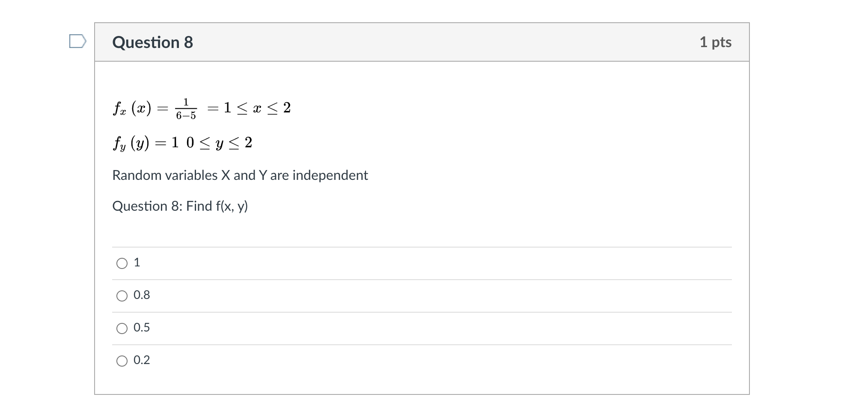This screenshot has height=412, width=868.
Task: Pick the 0.5 radio button circle
Action: 122,328
